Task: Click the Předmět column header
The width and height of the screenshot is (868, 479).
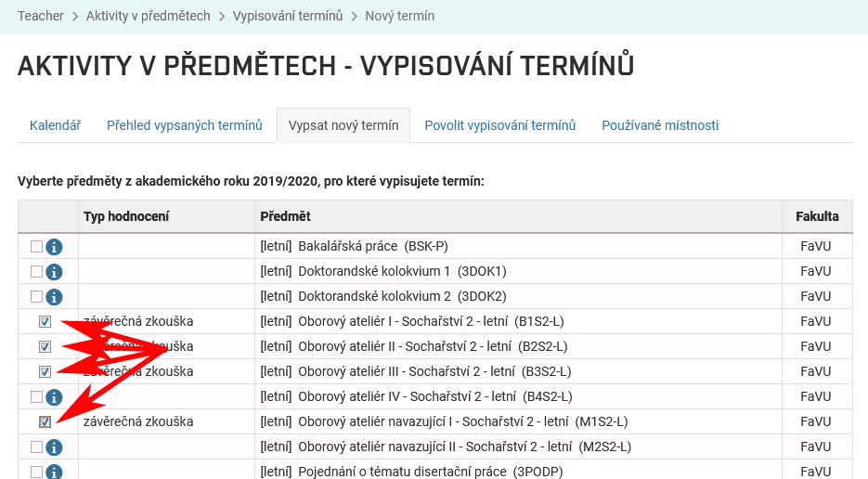Action: click(x=285, y=216)
